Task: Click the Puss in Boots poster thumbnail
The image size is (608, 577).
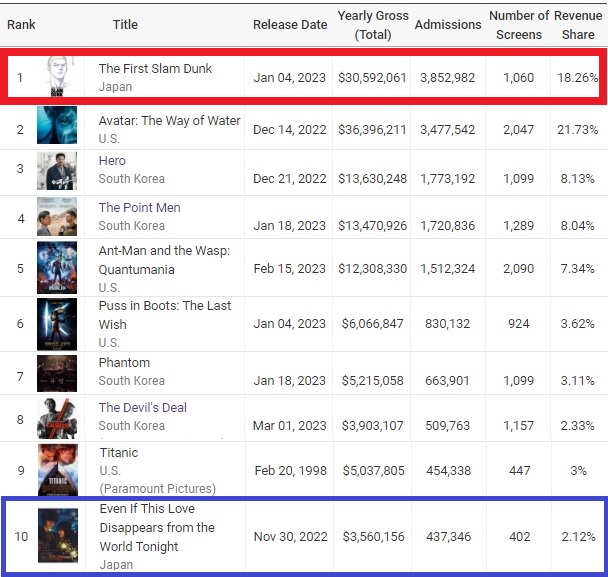Action: click(x=56, y=323)
